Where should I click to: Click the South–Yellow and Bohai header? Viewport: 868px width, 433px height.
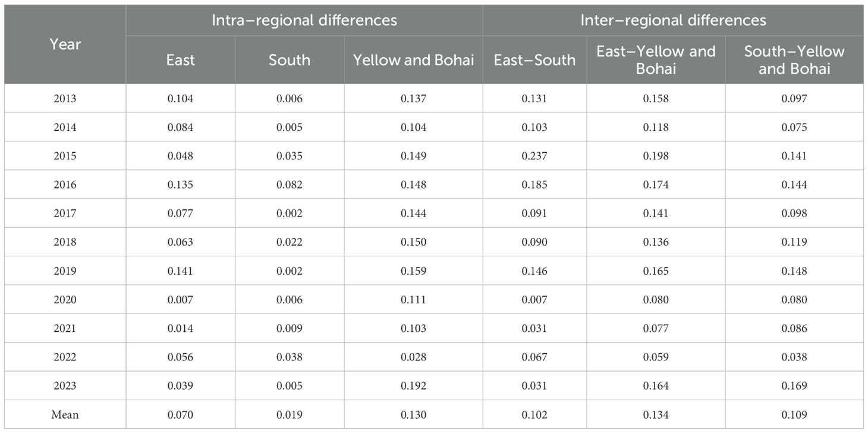click(794, 59)
